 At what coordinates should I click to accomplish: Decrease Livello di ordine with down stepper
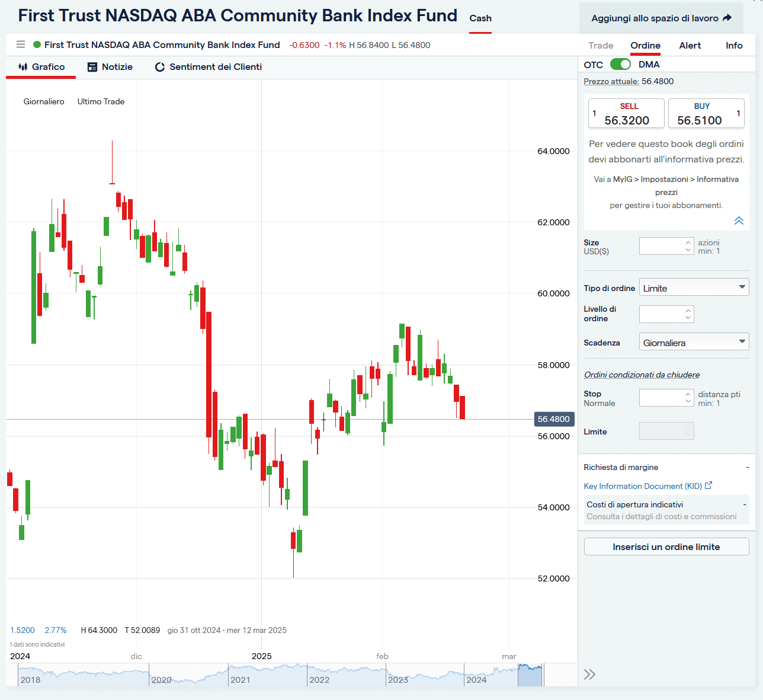[688, 318]
